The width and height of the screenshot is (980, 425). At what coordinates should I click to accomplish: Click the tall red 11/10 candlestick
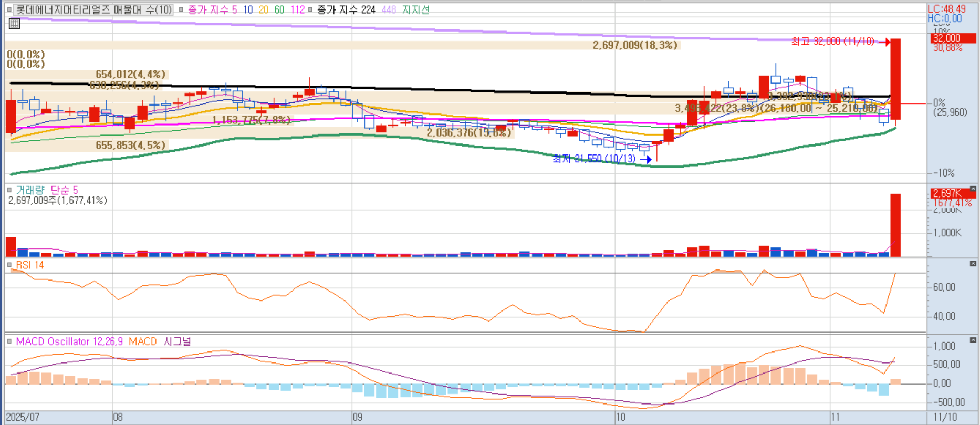[x=895, y=79]
